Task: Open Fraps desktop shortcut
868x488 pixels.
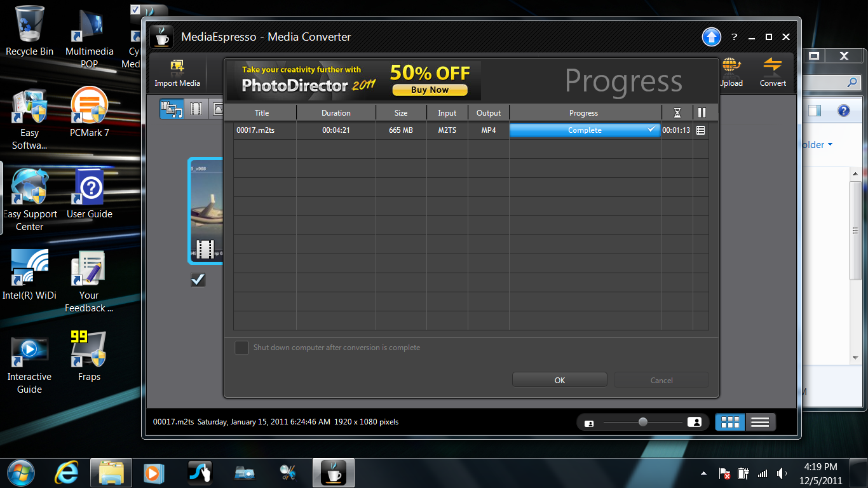Action: [x=89, y=356]
